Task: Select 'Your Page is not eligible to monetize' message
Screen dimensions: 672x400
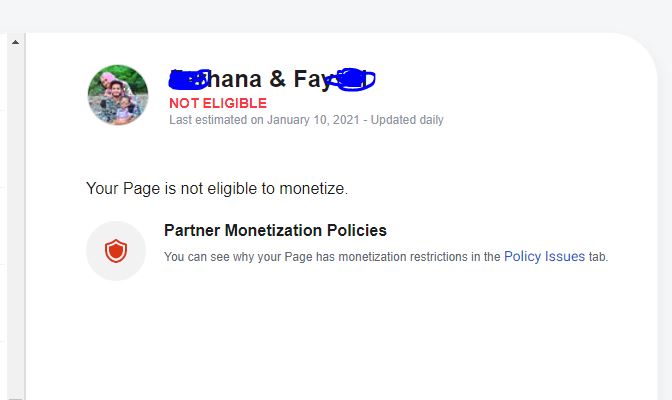Action: point(217,188)
